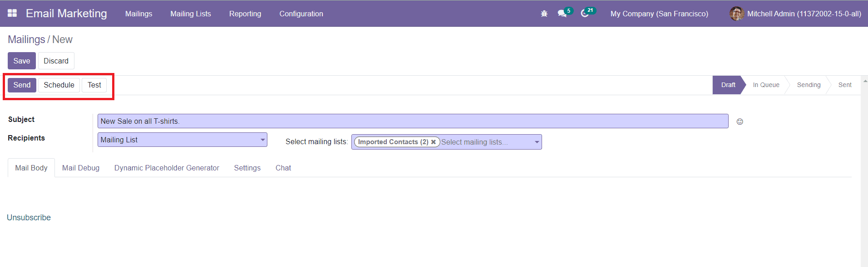Switch company via My Company (San Francisco)
Viewport: 868px width, 267px height.
659,14
